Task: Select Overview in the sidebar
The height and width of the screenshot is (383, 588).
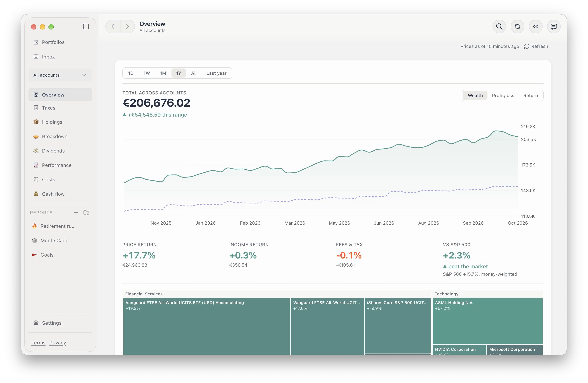Action: click(60, 95)
